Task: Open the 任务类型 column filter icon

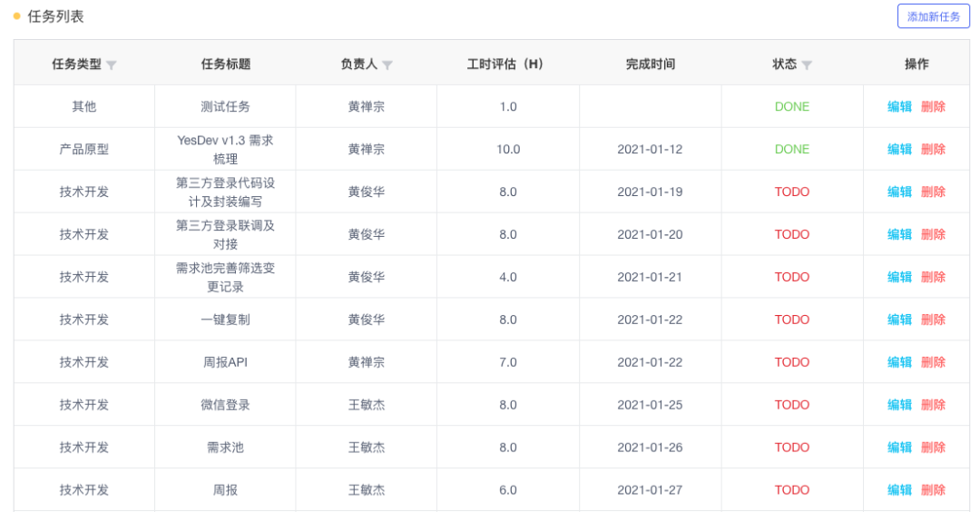Action: coord(112,65)
